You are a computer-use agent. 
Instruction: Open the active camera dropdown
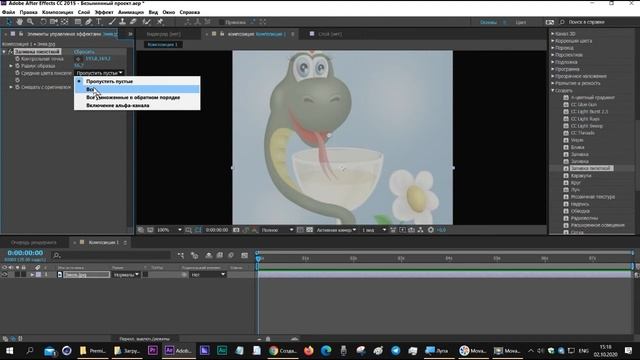point(336,230)
